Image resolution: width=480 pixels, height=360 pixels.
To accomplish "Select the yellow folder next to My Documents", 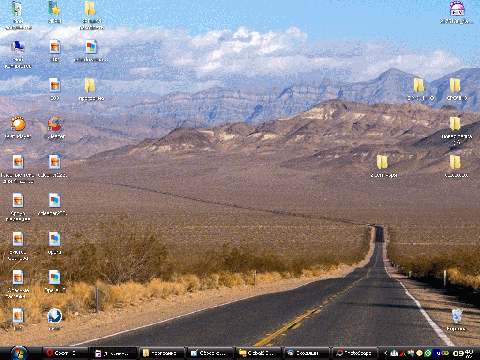I will pyautogui.click(x=91, y=15).
